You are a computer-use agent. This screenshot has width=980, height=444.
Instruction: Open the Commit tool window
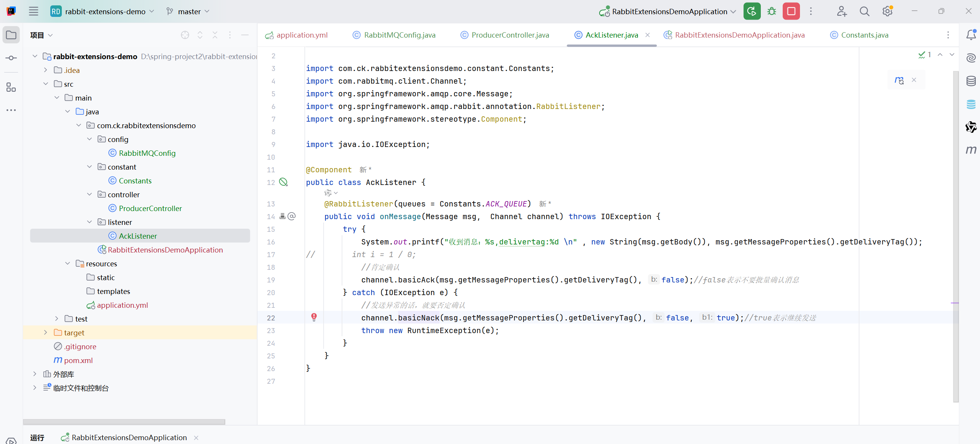(11, 58)
